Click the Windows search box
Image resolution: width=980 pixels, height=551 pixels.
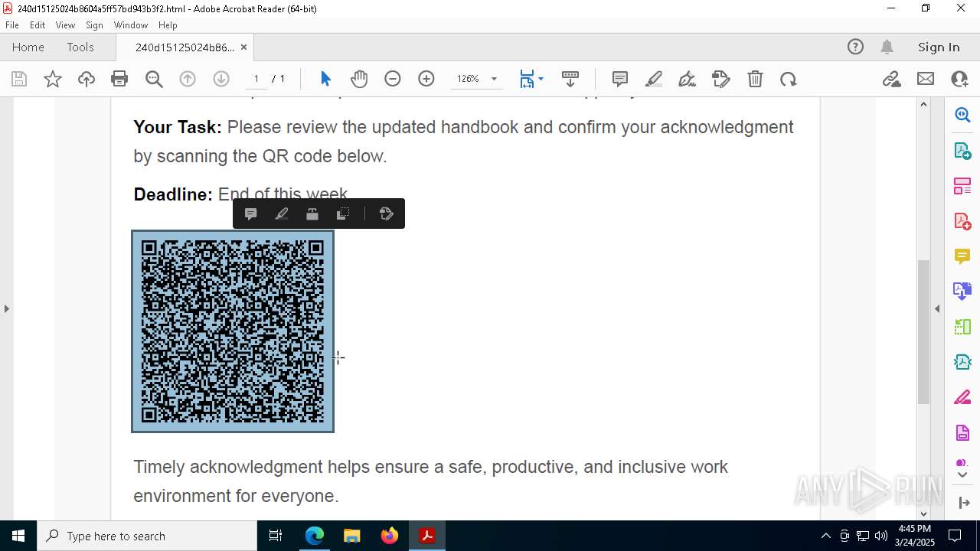(147, 536)
